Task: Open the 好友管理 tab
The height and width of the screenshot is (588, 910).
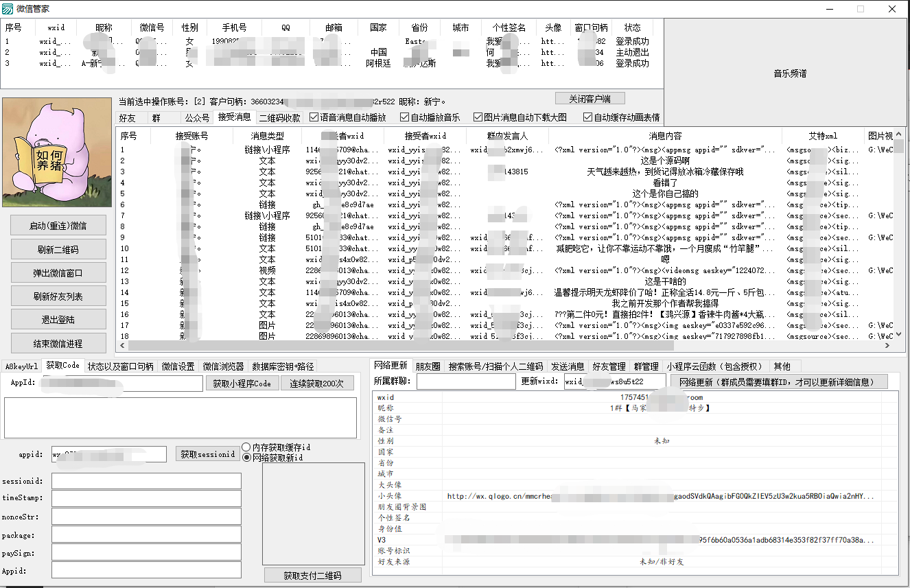Action: [609, 366]
